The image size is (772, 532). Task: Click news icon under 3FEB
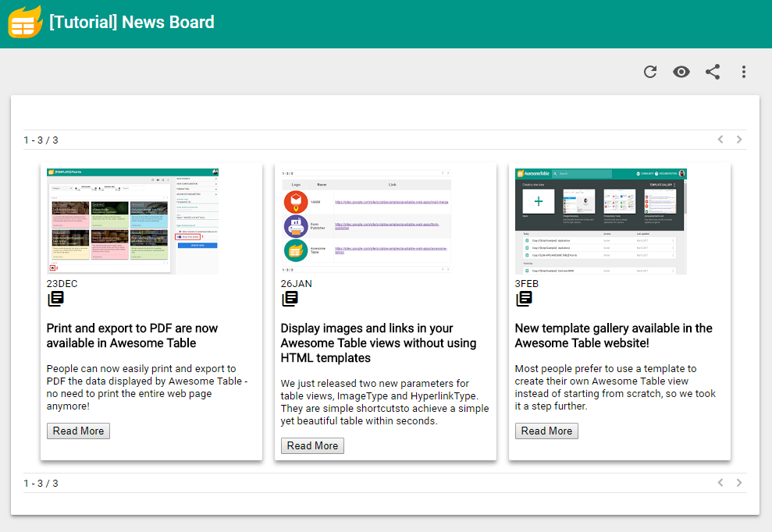pos(524,299)
